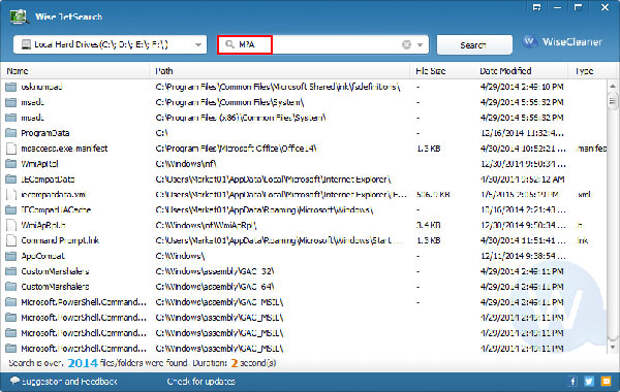The height and width of the screenshot is (392, 620).
Task: Click file icon of Command Prompt.lnk
Action: tap(11, 241)
